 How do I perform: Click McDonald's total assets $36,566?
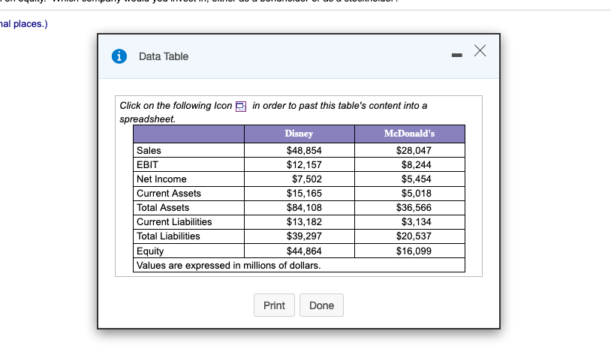tap(414, 208)
